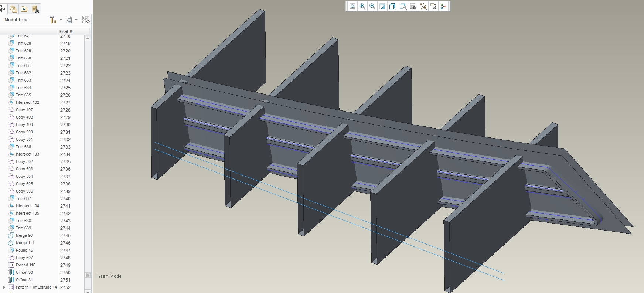This screenshot has width=644, height=293.
Task: Click the Intersect 103 feature icon
Action: pyautogui.click(x=11, y=154)
